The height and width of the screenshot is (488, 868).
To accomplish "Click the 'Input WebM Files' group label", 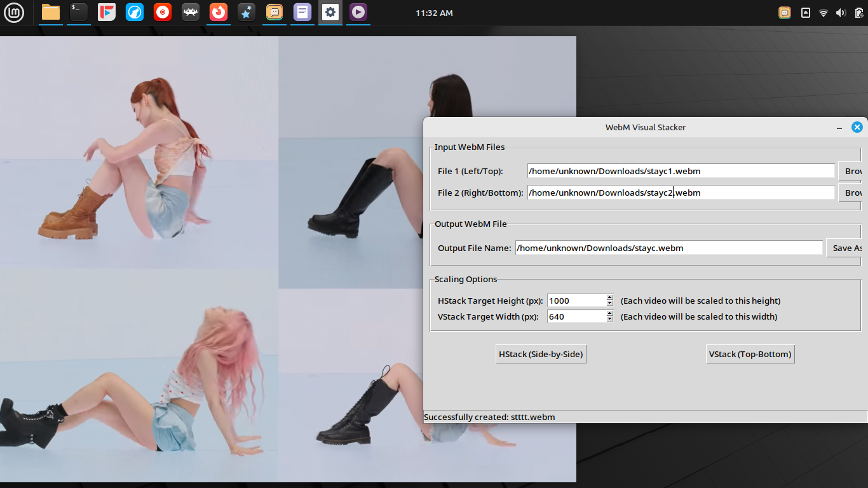I will (x=470, y=147).
